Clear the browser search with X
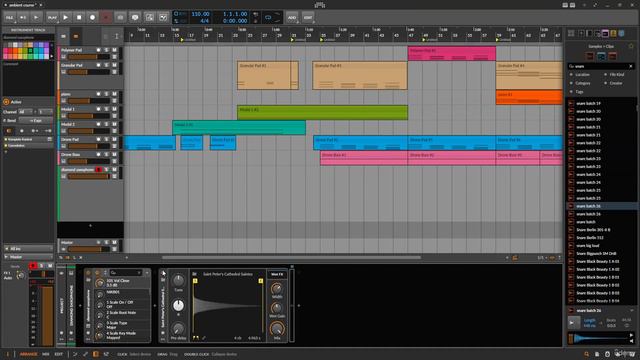This screenshot has height=360, width=640. (x=631, y=66)
